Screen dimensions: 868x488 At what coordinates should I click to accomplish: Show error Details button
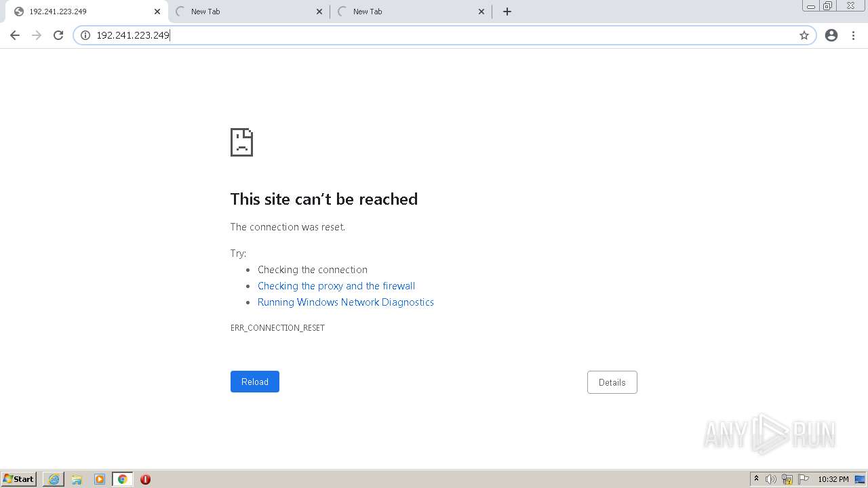coord(612,382)
